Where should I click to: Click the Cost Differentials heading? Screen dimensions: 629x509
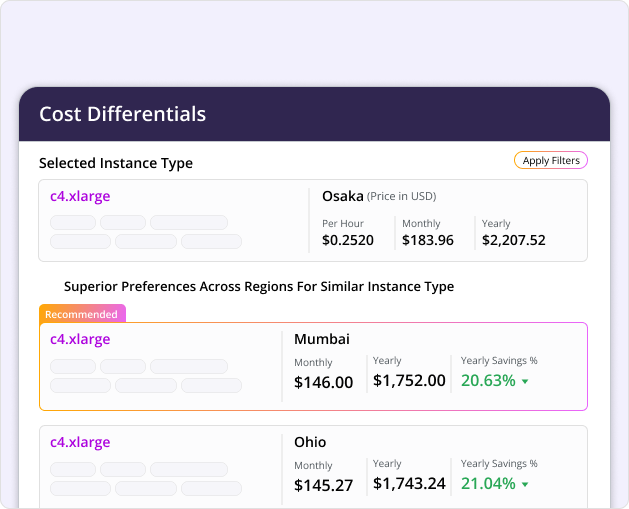pyautogui.click(x=122, y=114)
